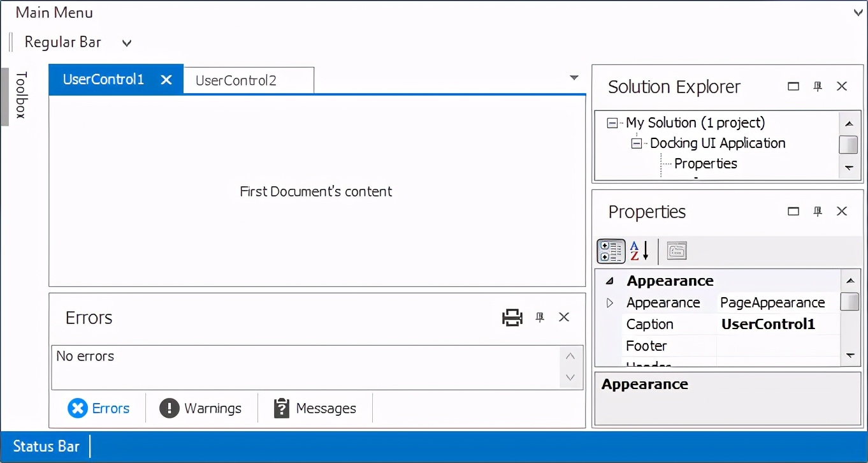This screenshot has width=868, height=463.
Task: Click the maximize icon on Solution Explorer
Action: click(x=793, y=86)
